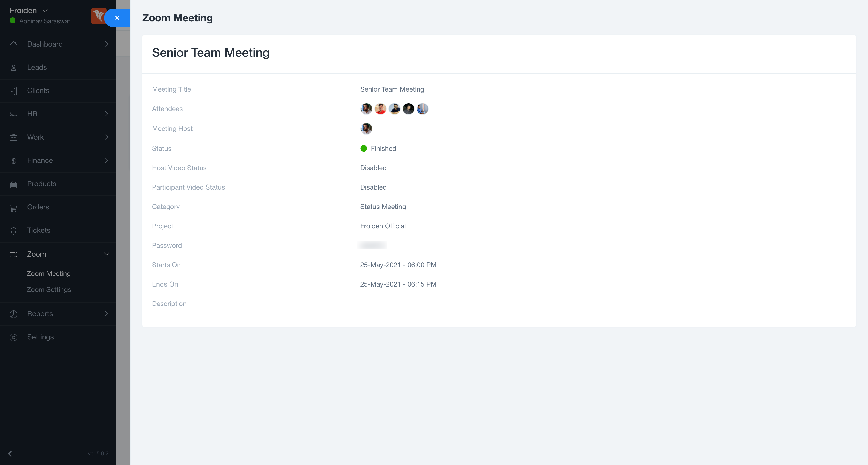Select the Clients icon in sidebar
Screen dimensions: 868x465
point(14,91)
